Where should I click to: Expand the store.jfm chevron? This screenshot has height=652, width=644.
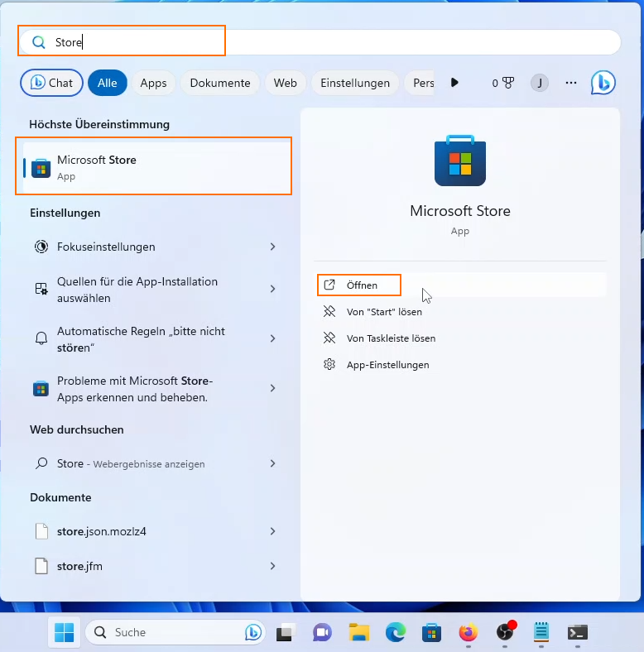click(x=272, y=566)
